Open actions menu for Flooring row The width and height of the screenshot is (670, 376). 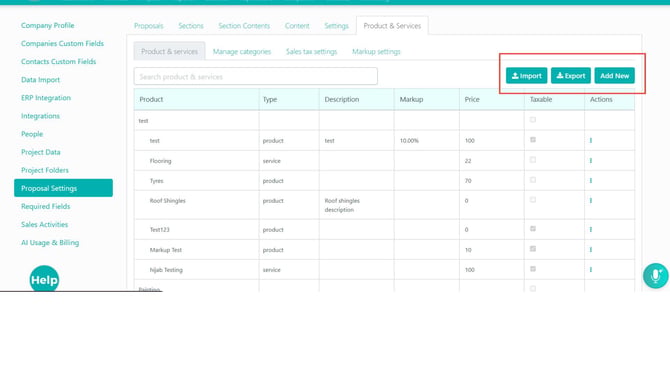point(591,161)
